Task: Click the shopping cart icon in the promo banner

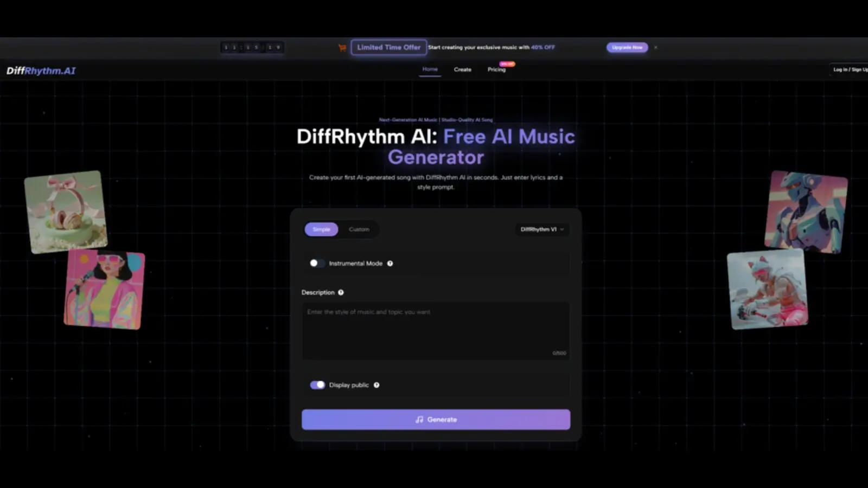Action: [x=341, y=48]
